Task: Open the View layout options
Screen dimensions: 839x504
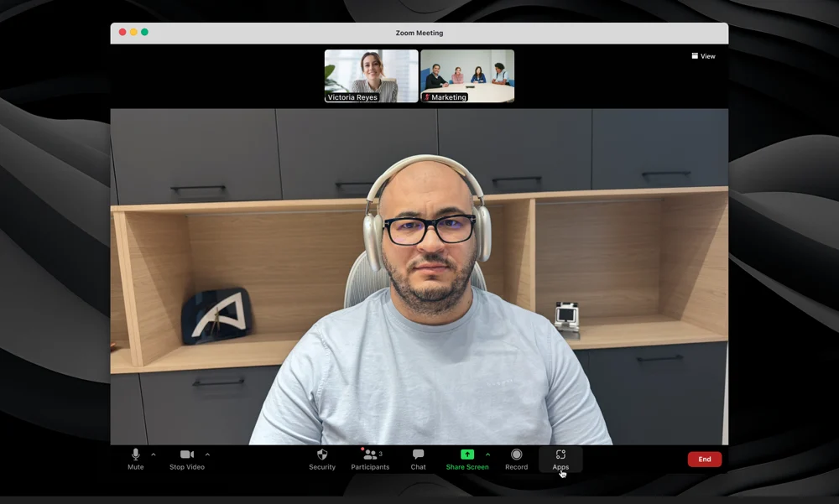Action: point(703,56)
